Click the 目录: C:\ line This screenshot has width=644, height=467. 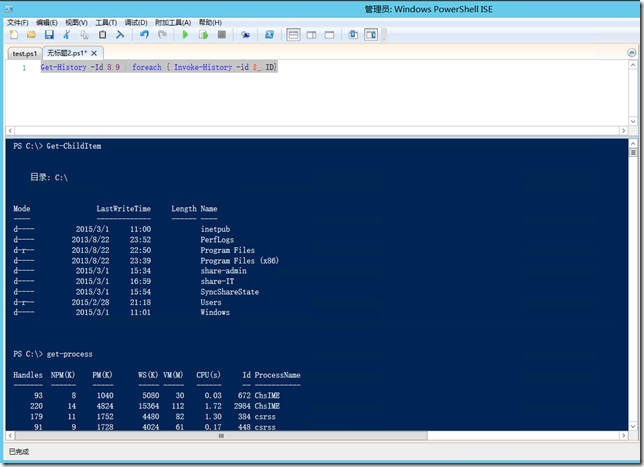point(49,177)
